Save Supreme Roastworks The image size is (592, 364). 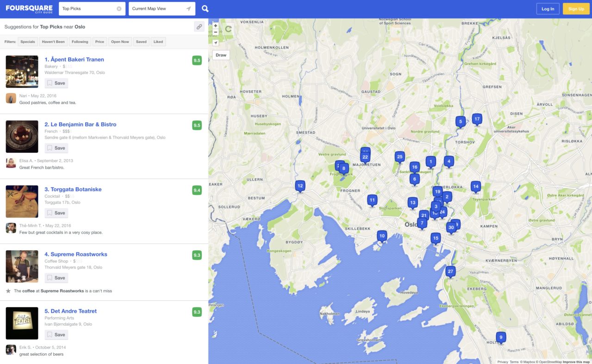click(56, 278)
